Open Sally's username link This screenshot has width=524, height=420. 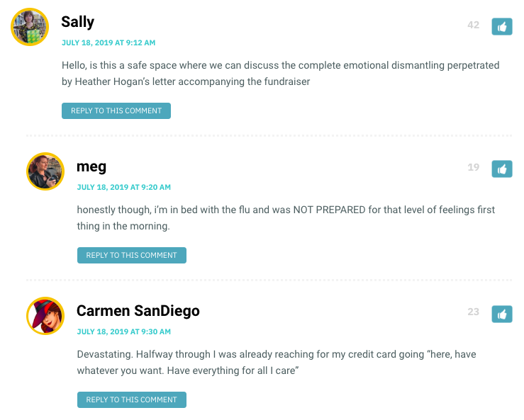[77, 22]
